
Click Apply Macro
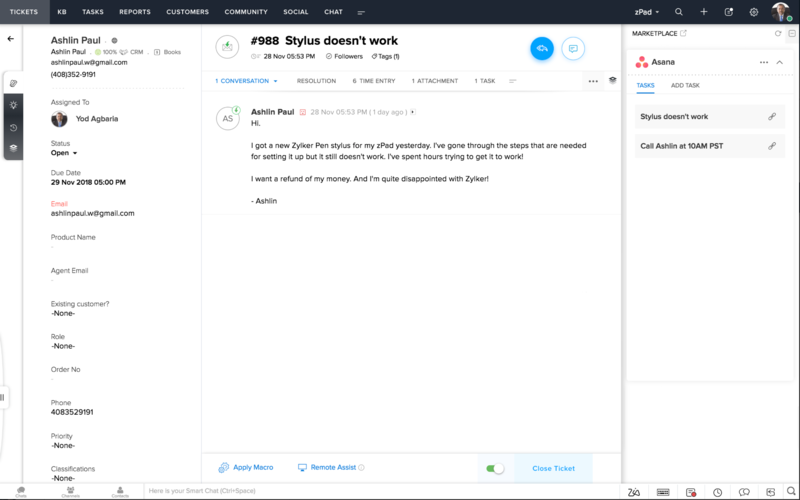pos(246,467)
